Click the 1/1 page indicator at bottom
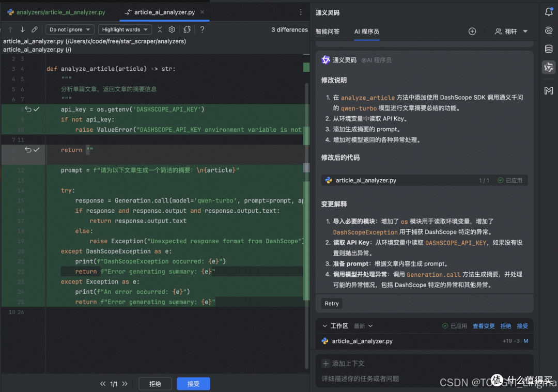 pos(114,384)
